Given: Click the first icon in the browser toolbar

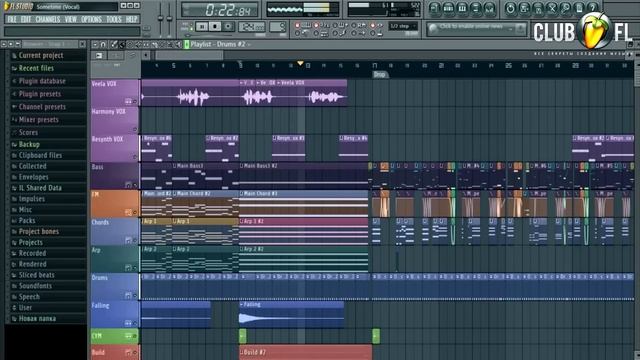Looking at the screenshot, I should pos(4,44).
